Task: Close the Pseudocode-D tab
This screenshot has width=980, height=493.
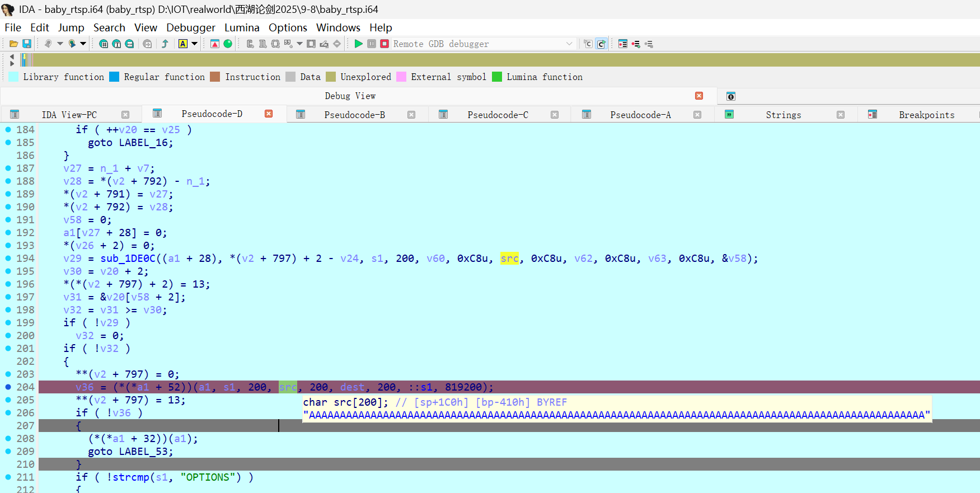Action: [269, 114]
